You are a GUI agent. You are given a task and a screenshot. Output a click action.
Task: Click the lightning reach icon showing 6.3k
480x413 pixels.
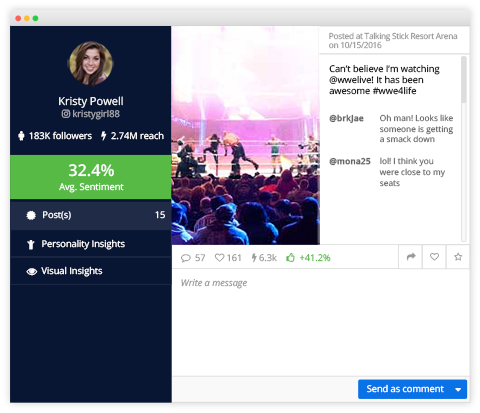pos(254,258)
